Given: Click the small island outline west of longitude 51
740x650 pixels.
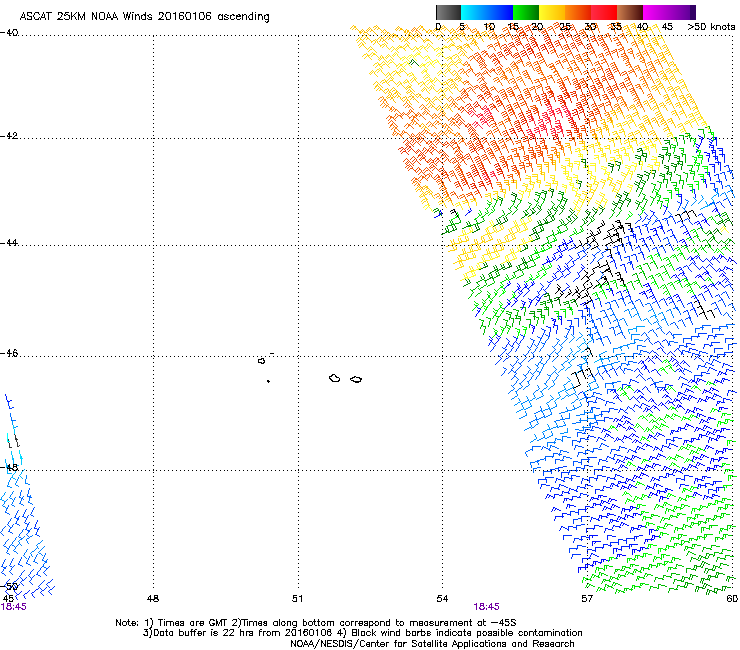Looking at the screenshot, I should coord(261,361).
